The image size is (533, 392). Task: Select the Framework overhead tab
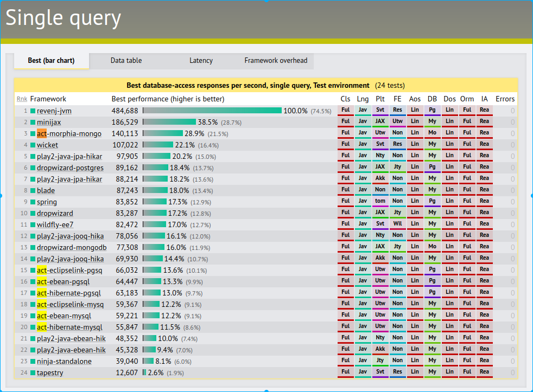point(276,61)
